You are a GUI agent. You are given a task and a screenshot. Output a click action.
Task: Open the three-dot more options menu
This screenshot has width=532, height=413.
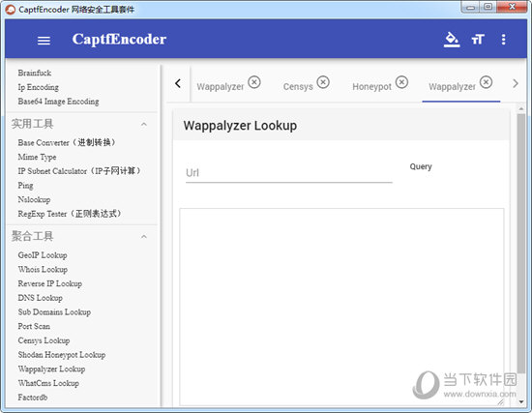(x=504, y=40)
